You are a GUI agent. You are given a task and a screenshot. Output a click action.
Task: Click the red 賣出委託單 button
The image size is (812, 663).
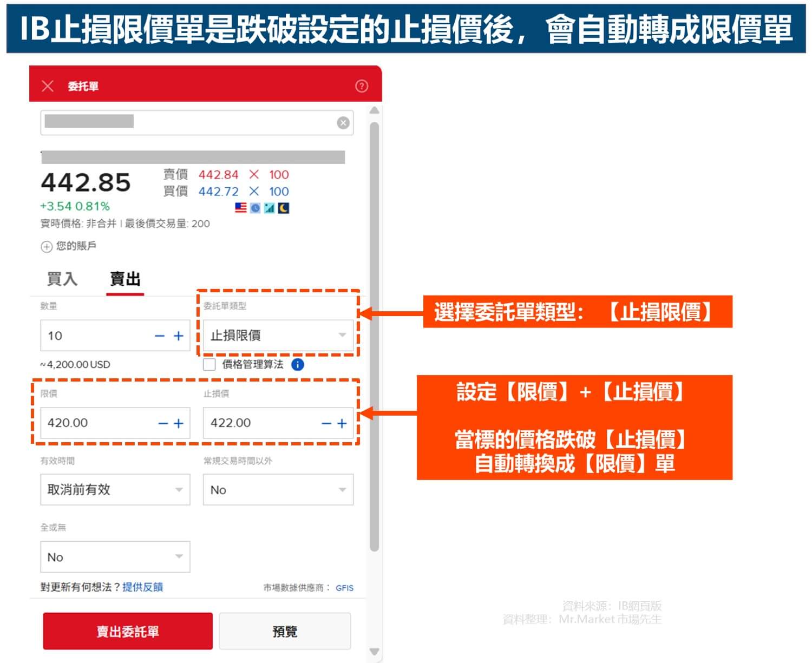tap(128, 631)
